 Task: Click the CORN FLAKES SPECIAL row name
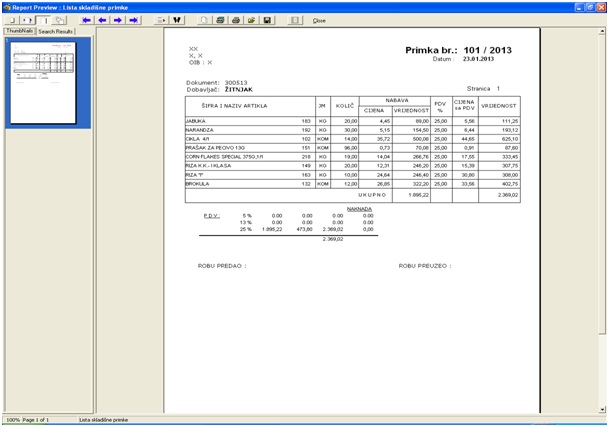(x=224, y=157)
